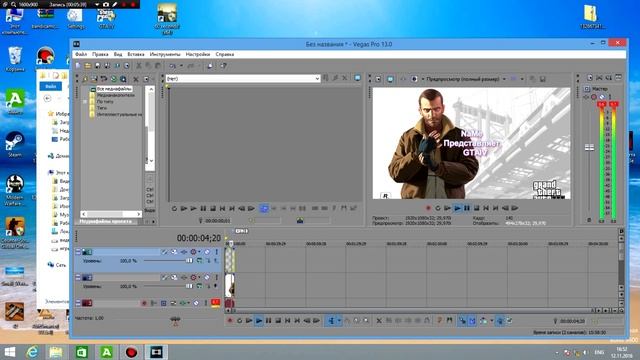Open Project Video Properties in preview toolbar
The width and height of the screenshot is (640, 360).
click(x=378, y=79)
